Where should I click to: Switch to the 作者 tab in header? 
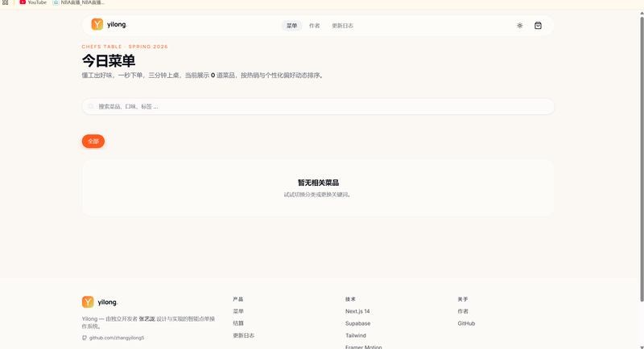[314, 26]
